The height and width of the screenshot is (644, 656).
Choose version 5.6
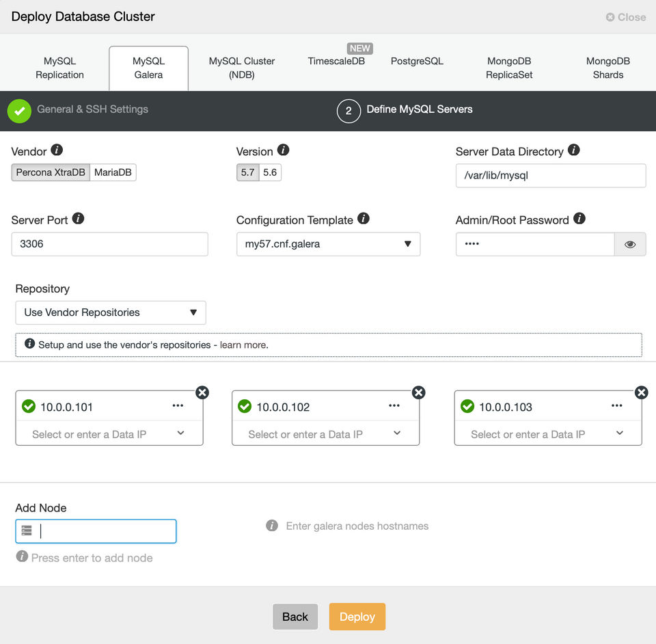coord(270,172)
